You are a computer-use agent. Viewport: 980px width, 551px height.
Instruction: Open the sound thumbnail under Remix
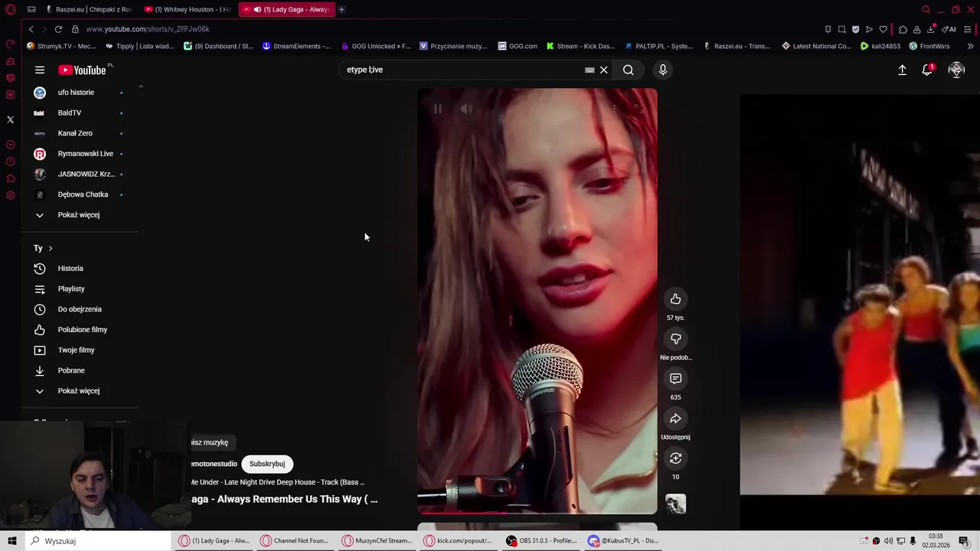point(675,504)
